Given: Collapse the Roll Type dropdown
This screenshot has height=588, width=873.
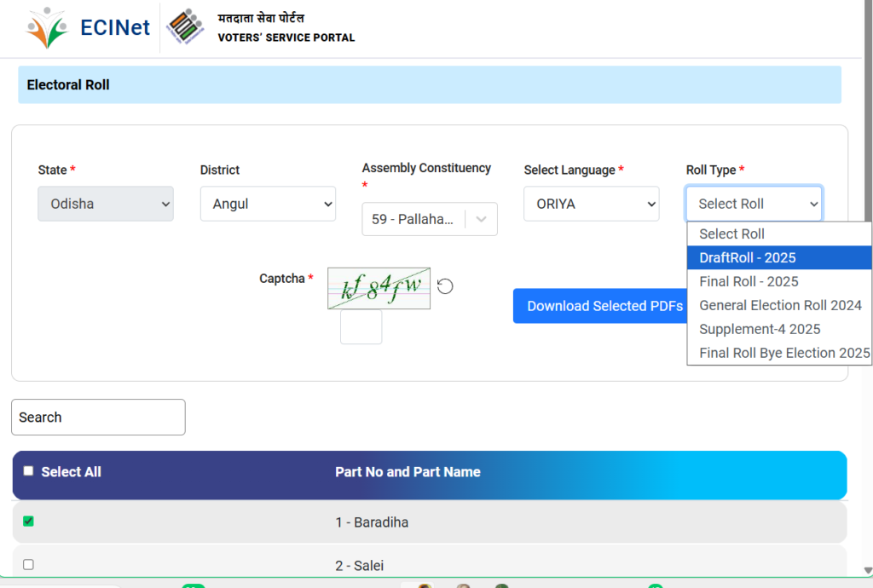Looking at the screenshot, I should (x=754, y=204).
